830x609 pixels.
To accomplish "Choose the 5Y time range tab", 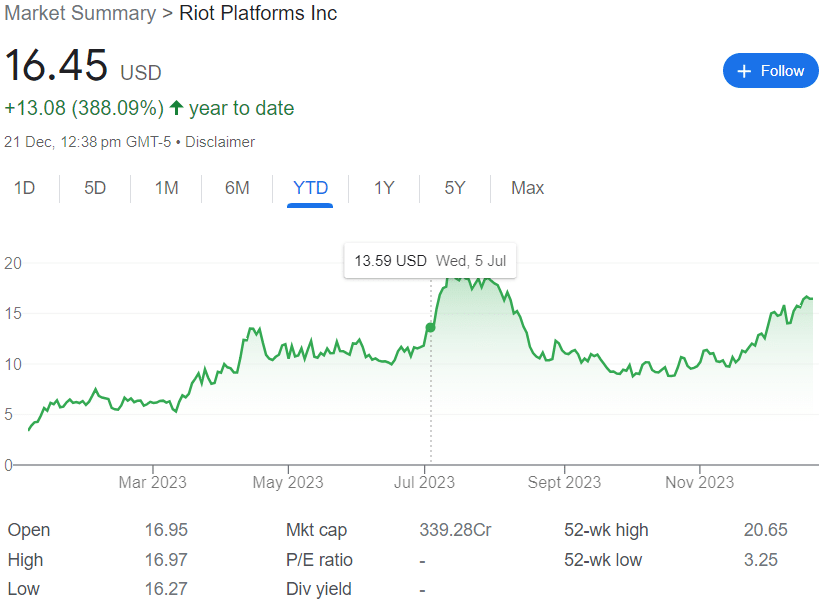I will point(455,188).
